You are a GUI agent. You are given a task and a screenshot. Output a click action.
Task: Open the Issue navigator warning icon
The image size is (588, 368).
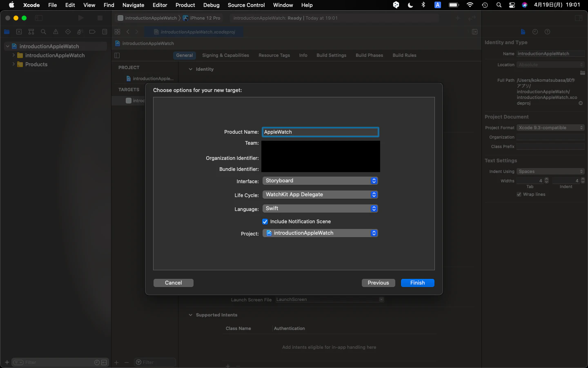pos(56,32)
